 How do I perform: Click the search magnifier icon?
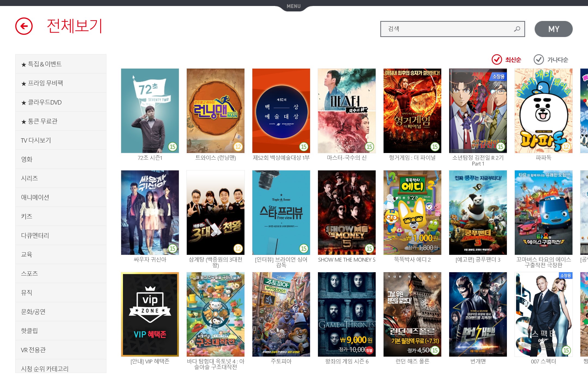(517, 29)
